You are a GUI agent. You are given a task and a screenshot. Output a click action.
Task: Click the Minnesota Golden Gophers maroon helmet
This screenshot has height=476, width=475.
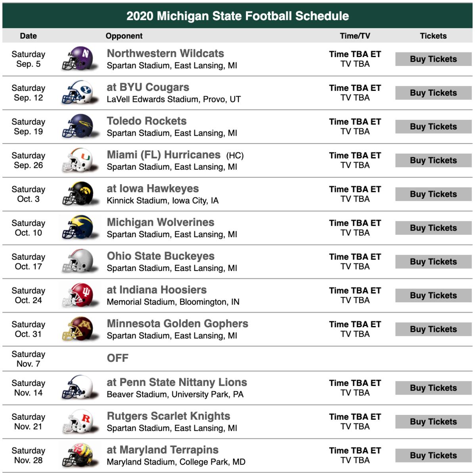click(80, 329)
